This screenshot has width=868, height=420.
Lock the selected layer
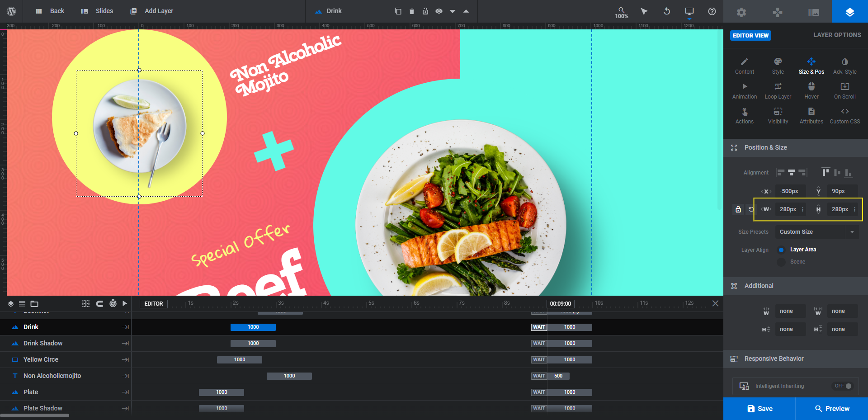[425, 11]
